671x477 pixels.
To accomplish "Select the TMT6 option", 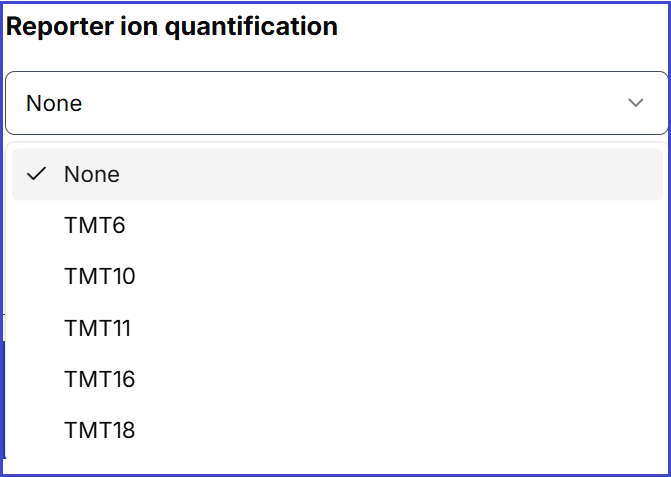I will click(x=95, y=225).
